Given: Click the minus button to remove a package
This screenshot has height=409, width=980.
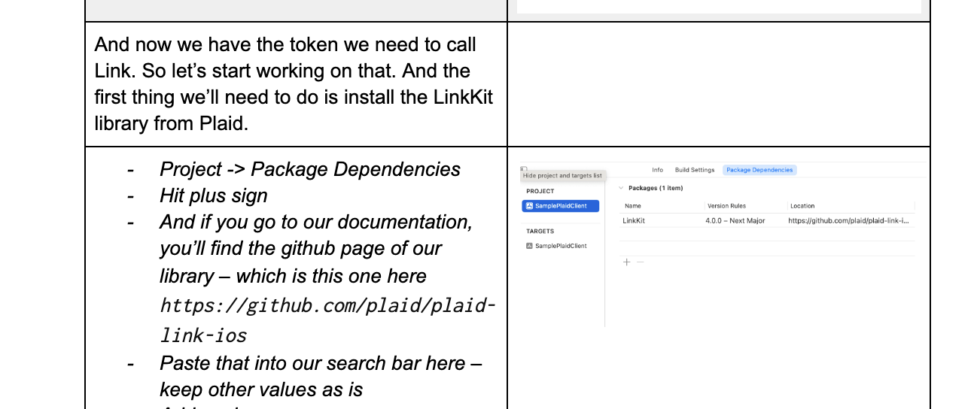Looking at the screenshot, I should [641, 262].
